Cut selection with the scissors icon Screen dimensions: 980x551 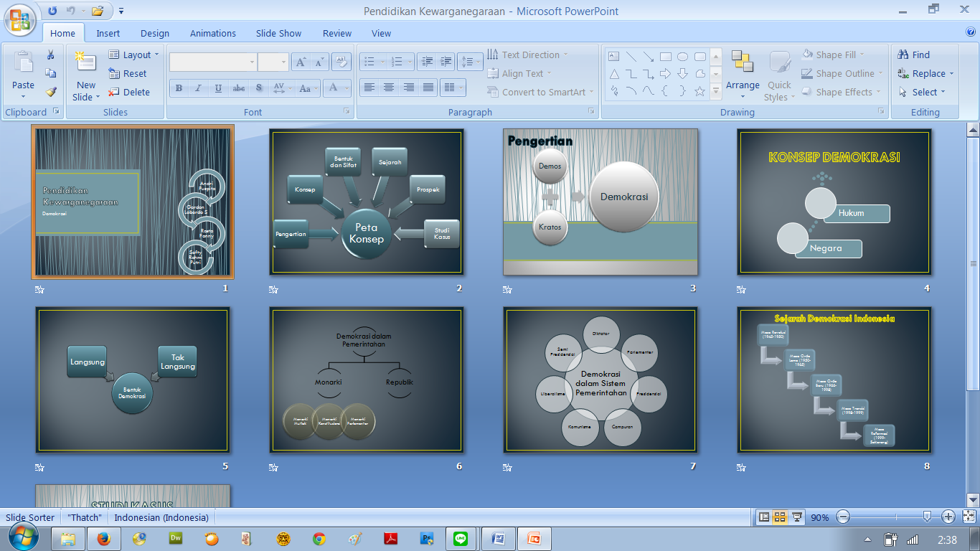pyautogui.click(x=50, y=55)
